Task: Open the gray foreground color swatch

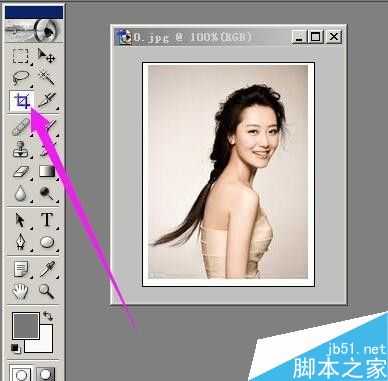Action: (26, 325)
